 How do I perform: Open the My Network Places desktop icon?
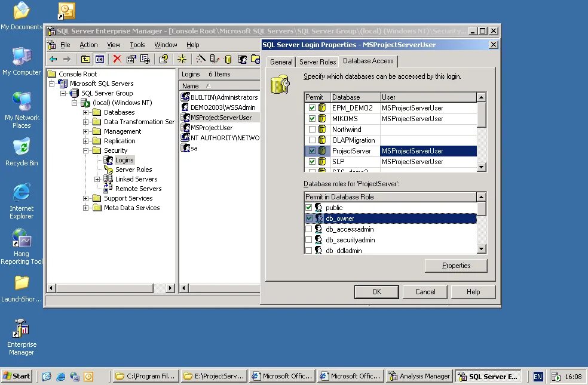(x=22, y=110)
